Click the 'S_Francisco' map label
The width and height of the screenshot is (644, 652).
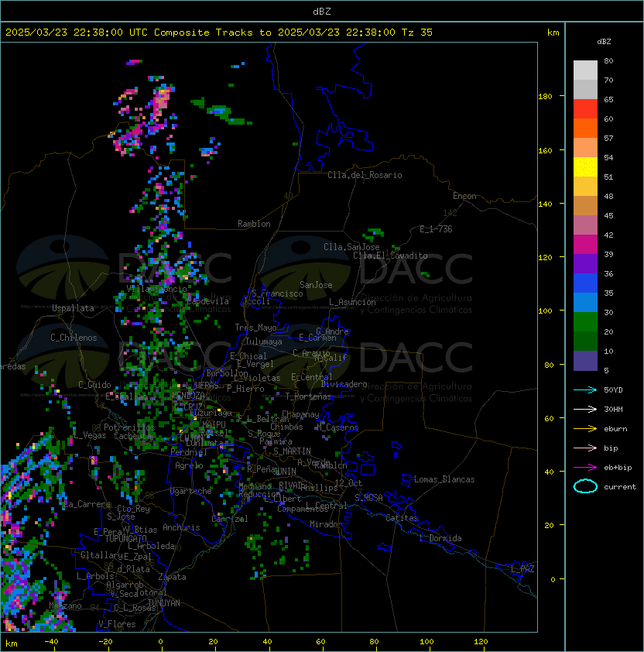point(277,293)
